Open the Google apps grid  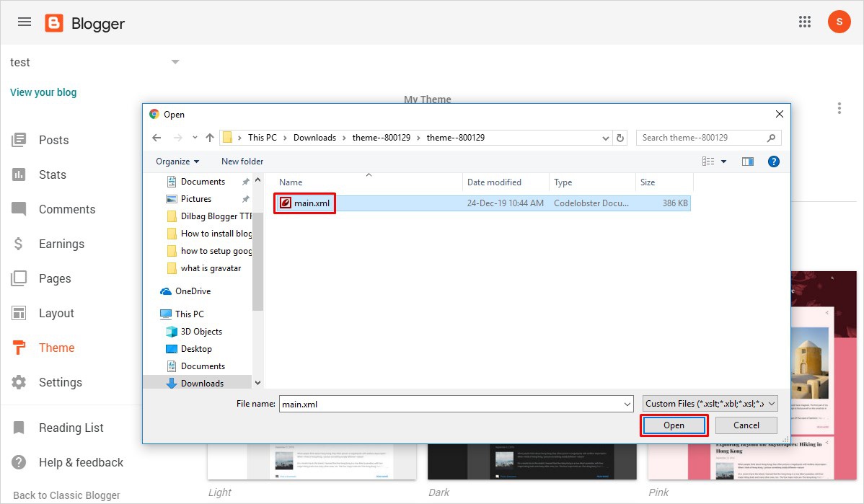point(805,22)
